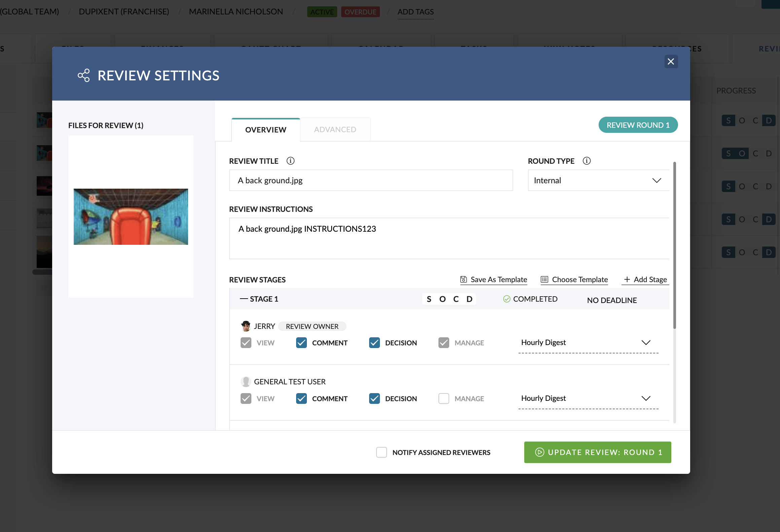Switch to the Overview tab
Screen dimensions: 780x532
click(x=266, y=130)
